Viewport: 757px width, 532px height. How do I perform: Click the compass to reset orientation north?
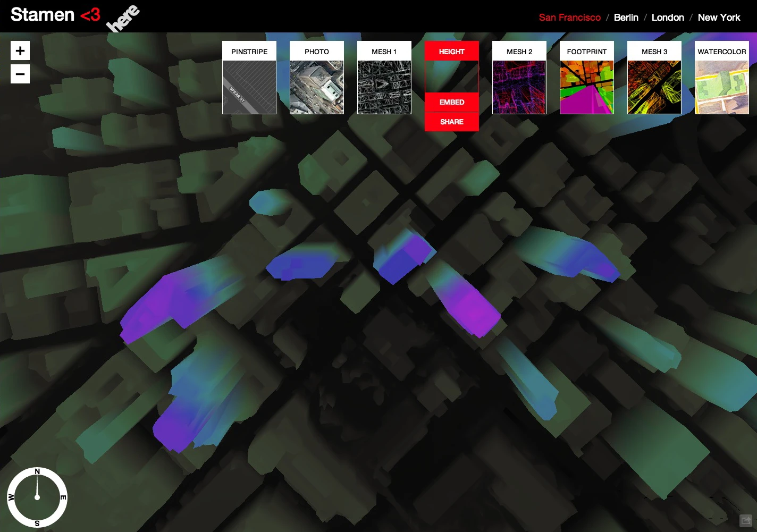coord(37,497)
